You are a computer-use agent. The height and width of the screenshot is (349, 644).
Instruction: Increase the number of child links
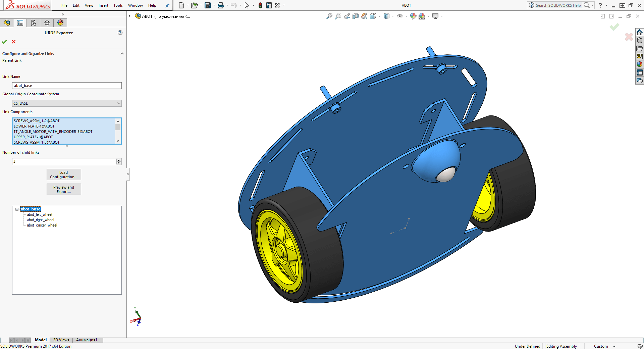tap(119, 160)
